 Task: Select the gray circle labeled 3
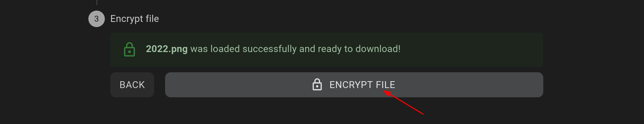97,19
